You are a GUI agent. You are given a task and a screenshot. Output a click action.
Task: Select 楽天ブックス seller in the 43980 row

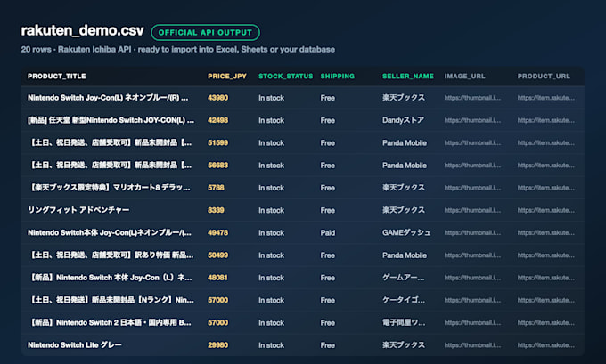point(404,98)
